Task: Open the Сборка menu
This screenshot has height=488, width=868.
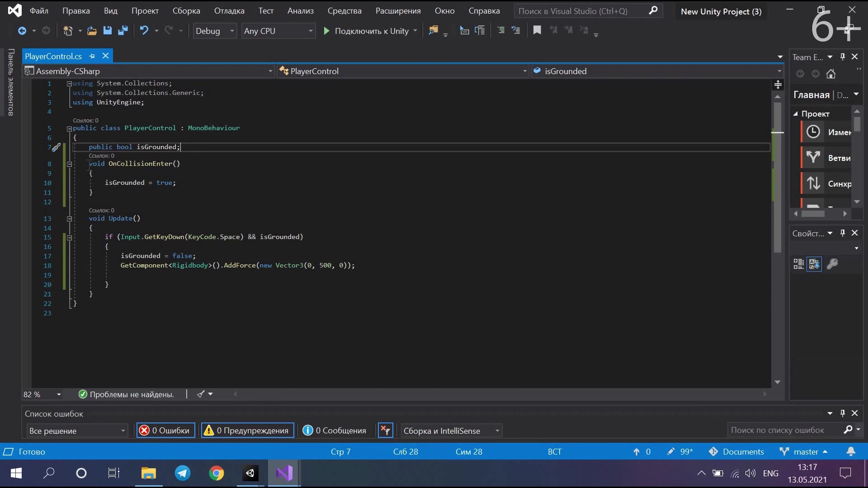Action: (x=185, y=10)
